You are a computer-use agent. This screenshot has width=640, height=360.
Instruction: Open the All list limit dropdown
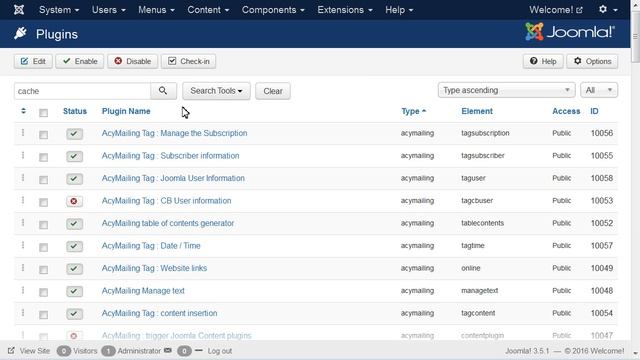pos(599,90)
